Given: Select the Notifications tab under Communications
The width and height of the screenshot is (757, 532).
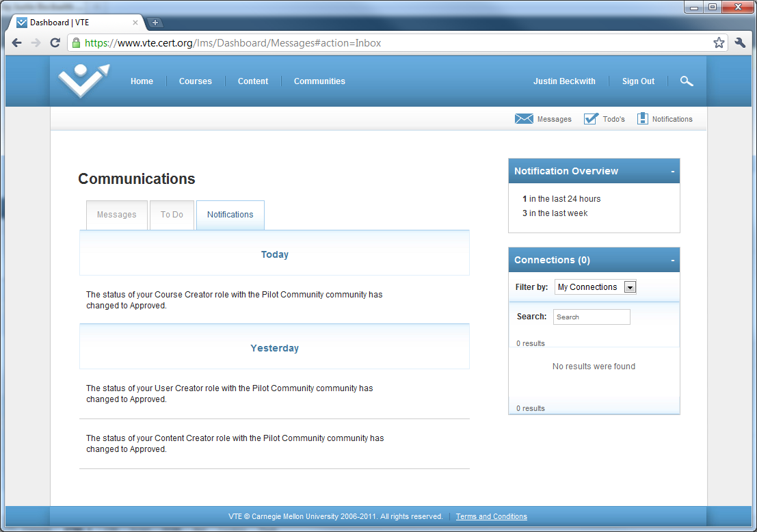Looking at the screenshot, I should click(x=230, y=214).
